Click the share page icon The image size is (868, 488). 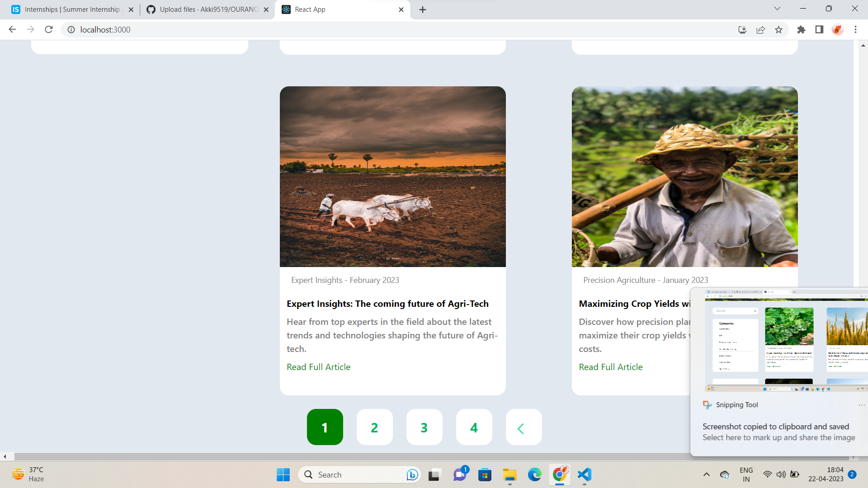point(760,30)
